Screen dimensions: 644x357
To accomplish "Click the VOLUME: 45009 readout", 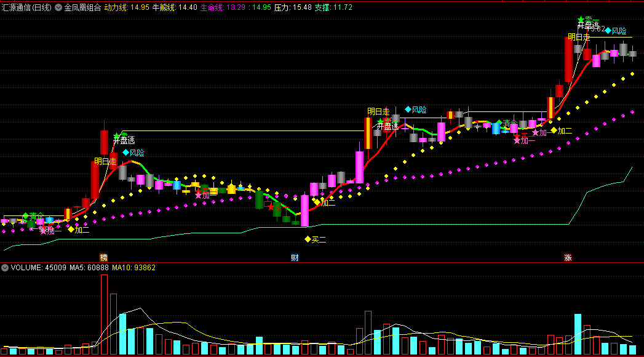I will (x=39, y=268).
